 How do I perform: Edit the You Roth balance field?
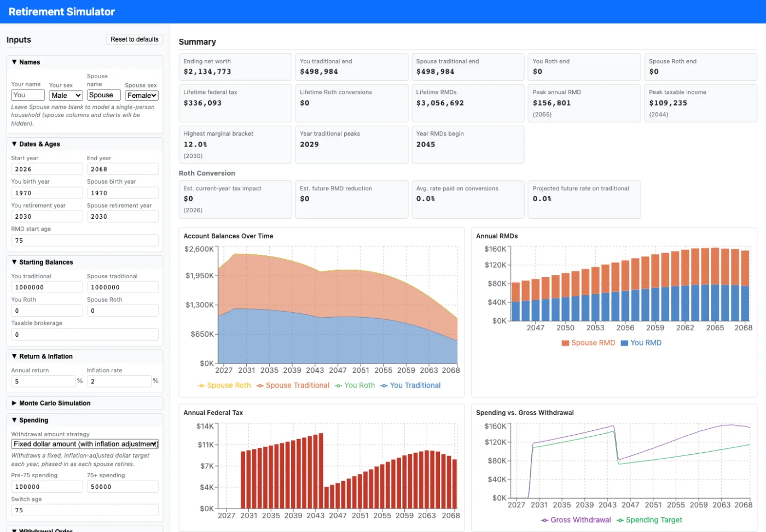coord(47,311)
